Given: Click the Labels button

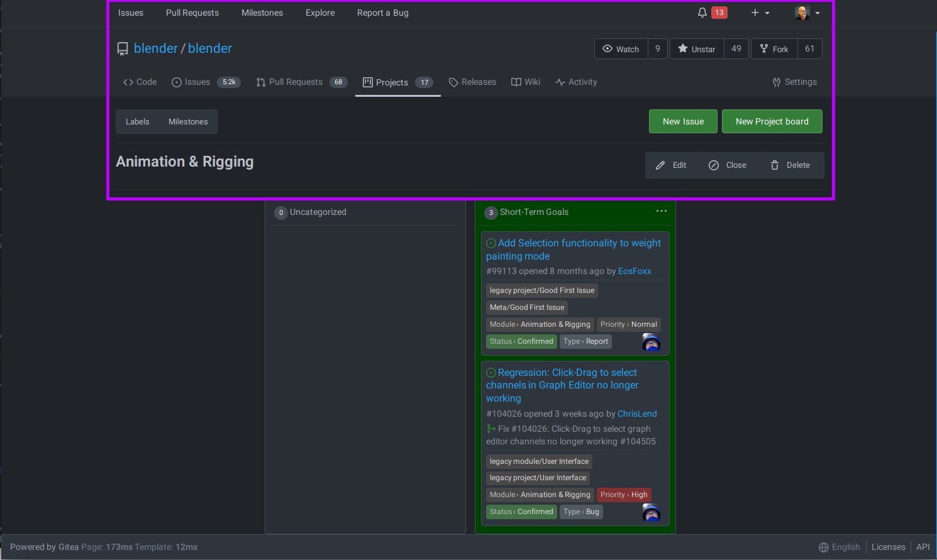Looking at the screenshot, I should [x=137, y=122].
